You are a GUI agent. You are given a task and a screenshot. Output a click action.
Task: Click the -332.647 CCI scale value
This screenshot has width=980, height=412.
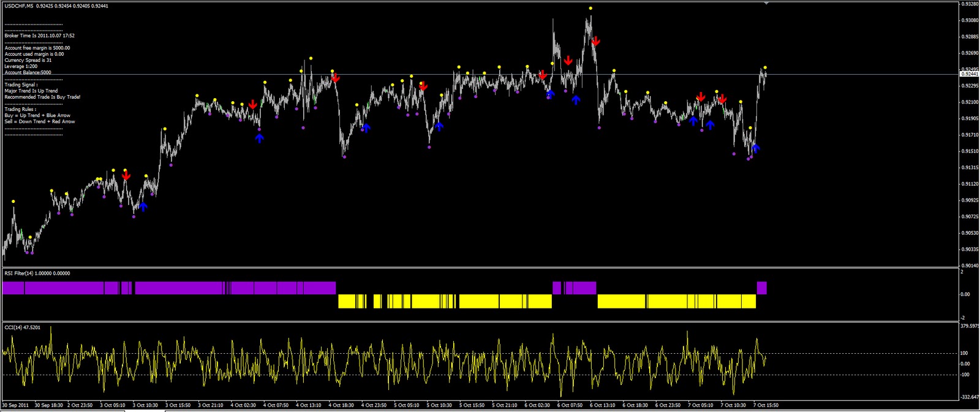(x=970, y=397)
